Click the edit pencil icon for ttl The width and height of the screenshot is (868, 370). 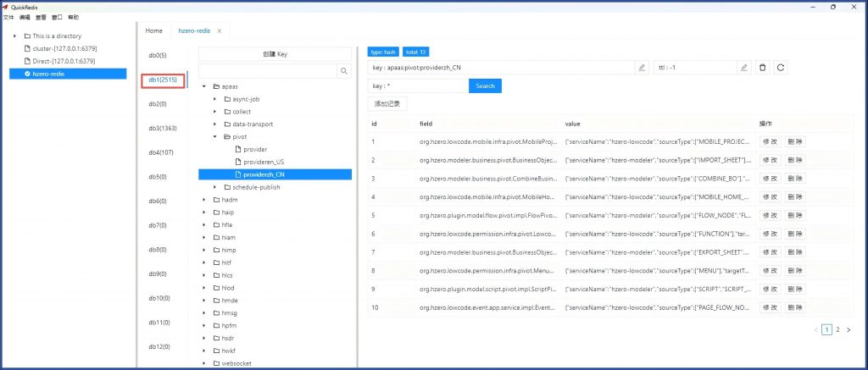point(744,67)
